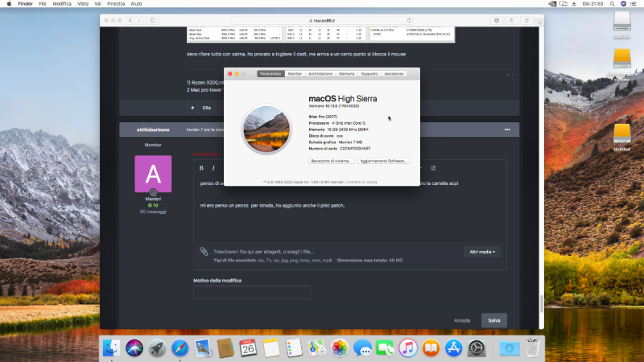Open Launchpad rocket icon in Dock

pos(157,348)
